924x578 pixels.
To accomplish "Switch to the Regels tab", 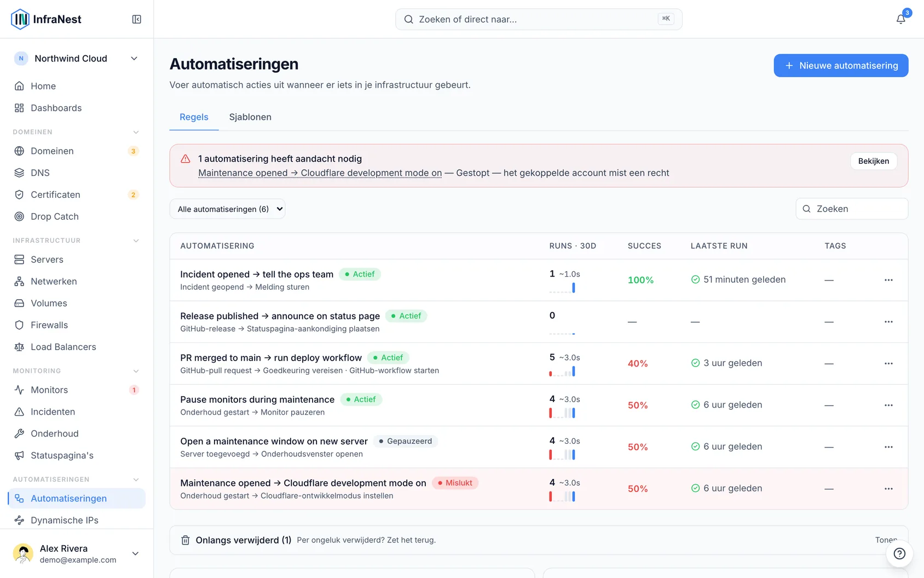I will [x=194, y=117].
